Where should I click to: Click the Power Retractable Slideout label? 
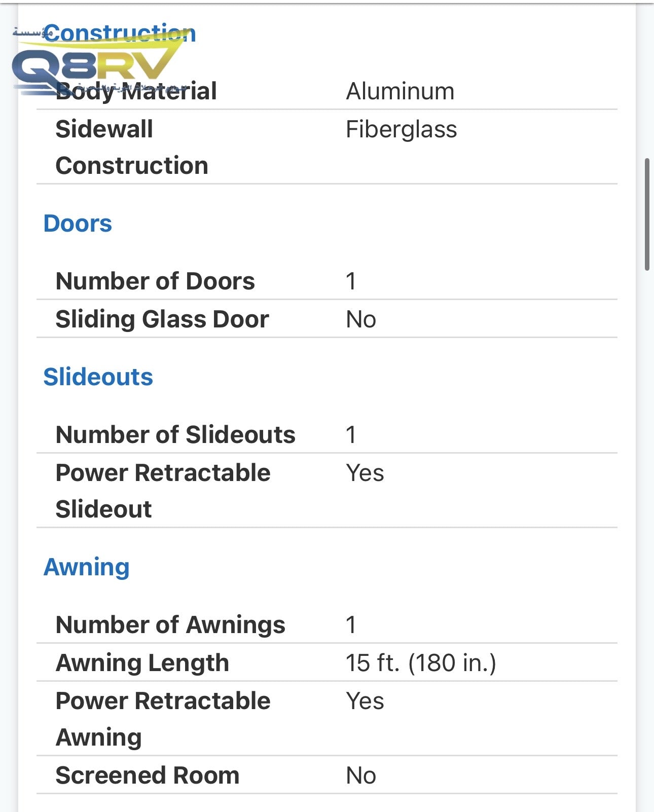coord(163,491)
